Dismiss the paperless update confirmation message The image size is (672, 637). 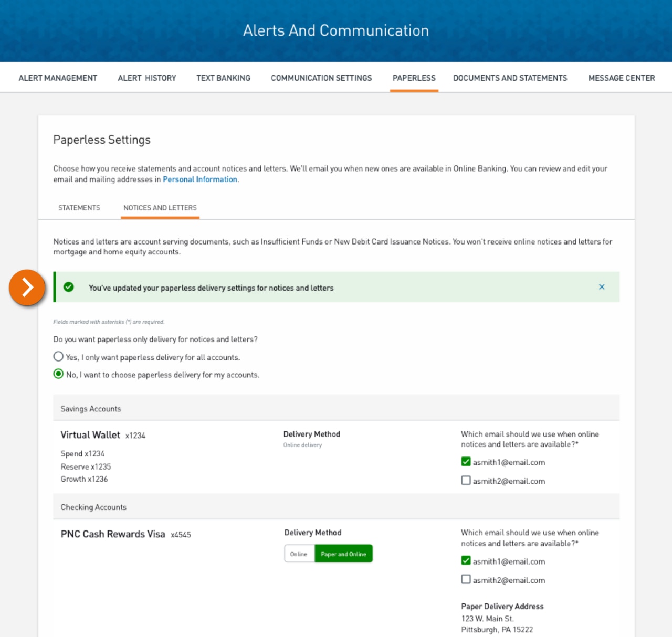coord(602,287)
